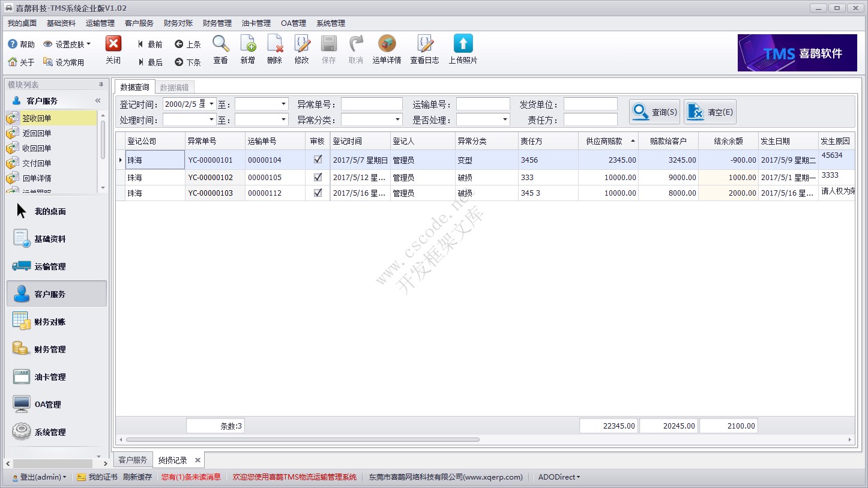868x488 pixels.
Task: Click 我的证书 in the status bar
Action: coord(97,477)
